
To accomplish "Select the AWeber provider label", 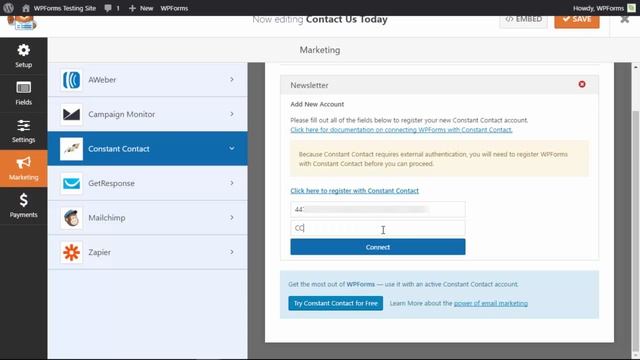I will pyautogui.click(x=102, y=80).
